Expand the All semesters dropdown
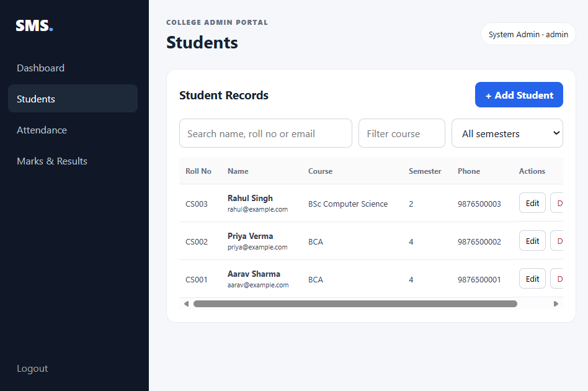The width and height of the screenshot is (588, 391). (x=507, y=133)
